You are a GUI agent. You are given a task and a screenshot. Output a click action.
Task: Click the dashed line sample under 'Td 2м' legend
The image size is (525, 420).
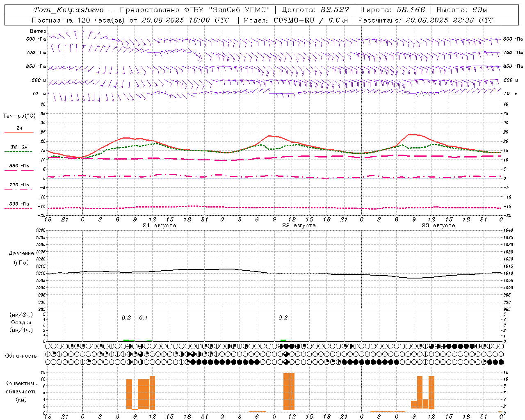18,152
